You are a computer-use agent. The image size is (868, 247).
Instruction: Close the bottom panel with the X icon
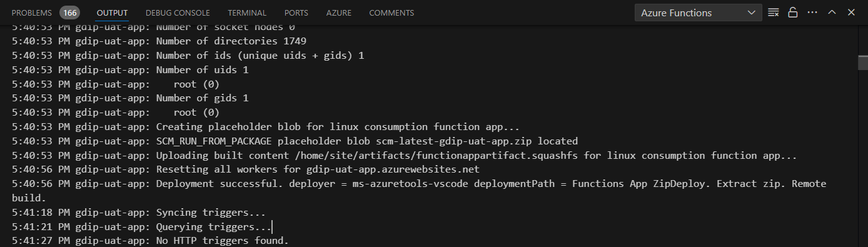tap(851, 13)
